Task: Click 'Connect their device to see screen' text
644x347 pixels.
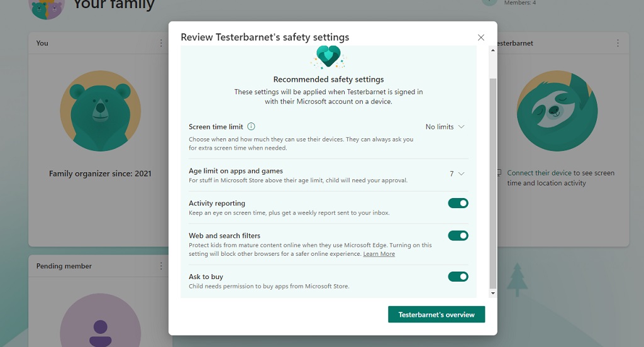Action: 560,173
